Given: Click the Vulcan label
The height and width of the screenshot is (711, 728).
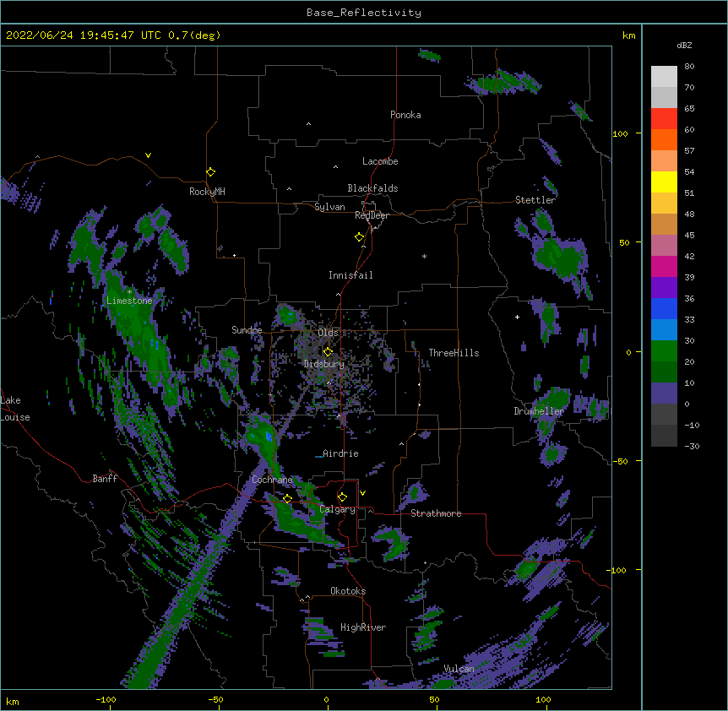Looking at the screenshot, I should (x=459, y=669).
